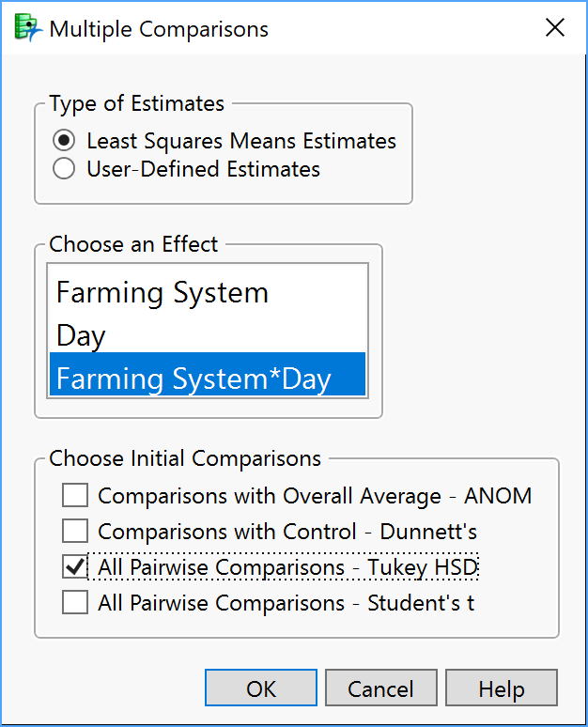Click the JMP application icon in title bar
The width and height of the screenshot is (588, 727).
click(28, 28)
